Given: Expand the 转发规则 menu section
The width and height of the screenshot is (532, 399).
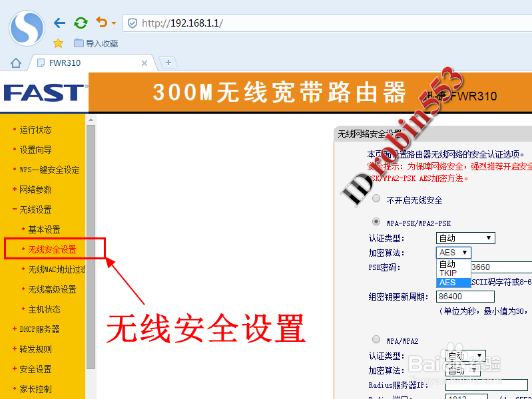Looking at the screenshot, I should [36, 349].
